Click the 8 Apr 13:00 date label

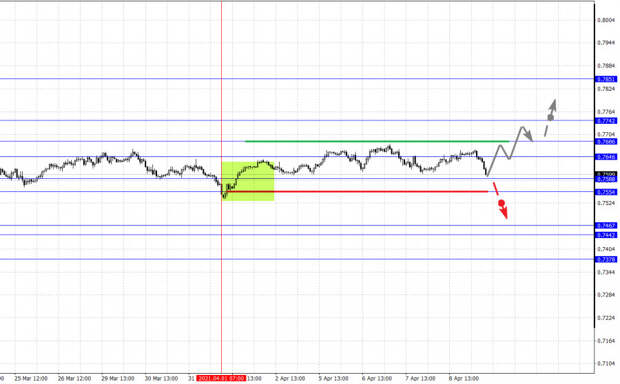pyautogui.click(x=464, y=378)
